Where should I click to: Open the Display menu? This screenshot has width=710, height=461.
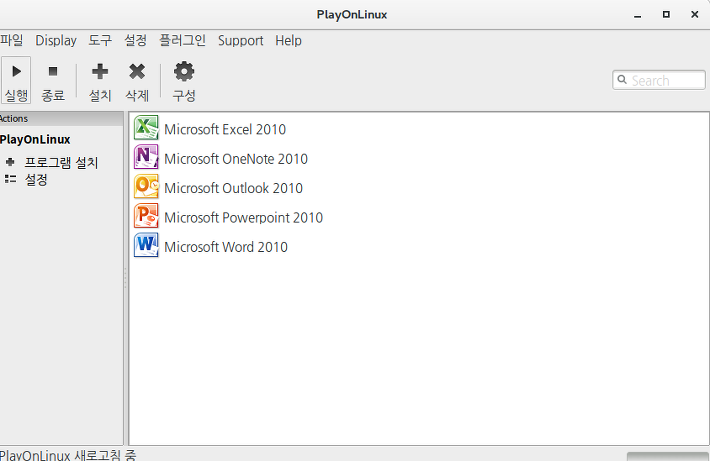pos(56,40)
